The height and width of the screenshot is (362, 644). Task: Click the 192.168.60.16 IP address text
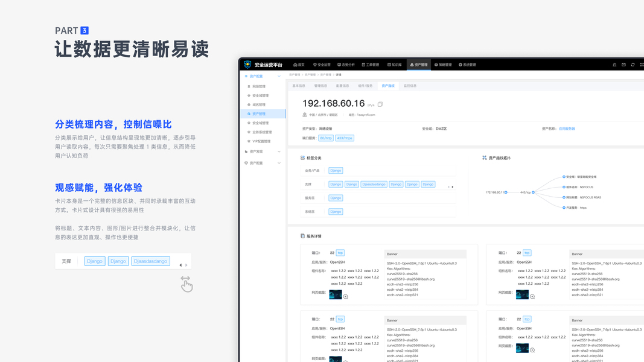click(334, 103)
